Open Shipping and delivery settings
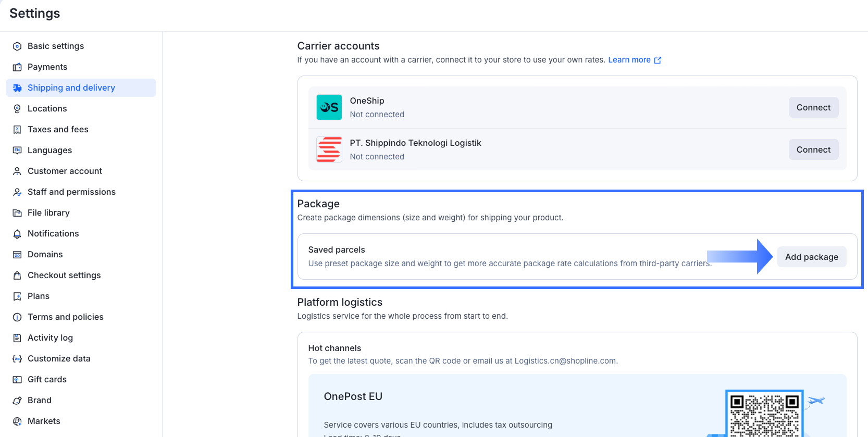Viewport: 868px width, 437px height. [71, 88]
